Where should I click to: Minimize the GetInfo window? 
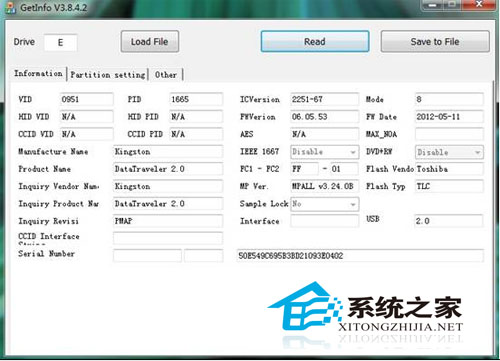[433, 5]
